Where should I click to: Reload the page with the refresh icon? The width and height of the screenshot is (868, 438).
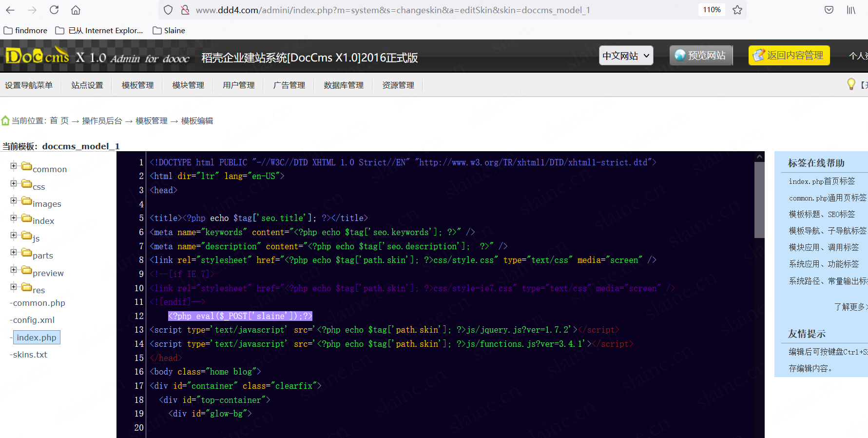click(54, 10)
